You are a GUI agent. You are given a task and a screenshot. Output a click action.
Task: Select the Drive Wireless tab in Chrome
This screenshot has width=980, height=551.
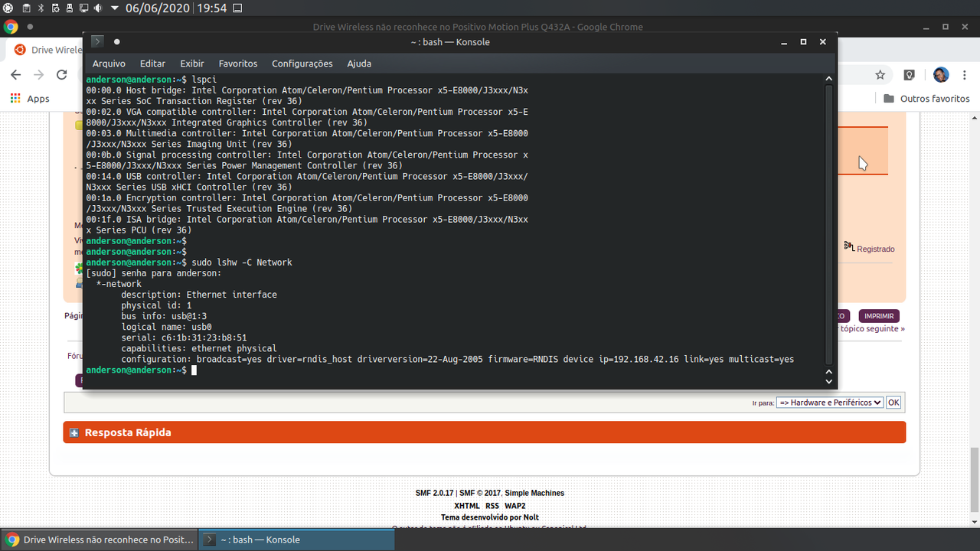click(47, 50)
